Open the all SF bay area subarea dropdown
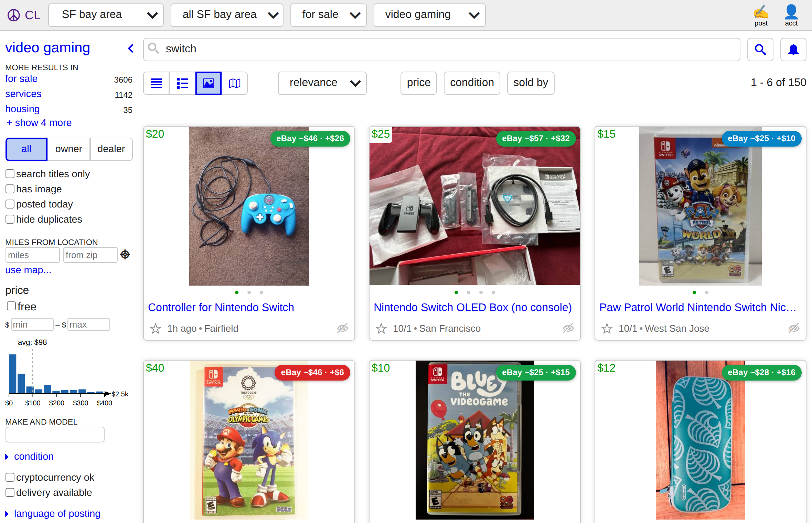This screenshot has height=523, width=812. point(227,15)
